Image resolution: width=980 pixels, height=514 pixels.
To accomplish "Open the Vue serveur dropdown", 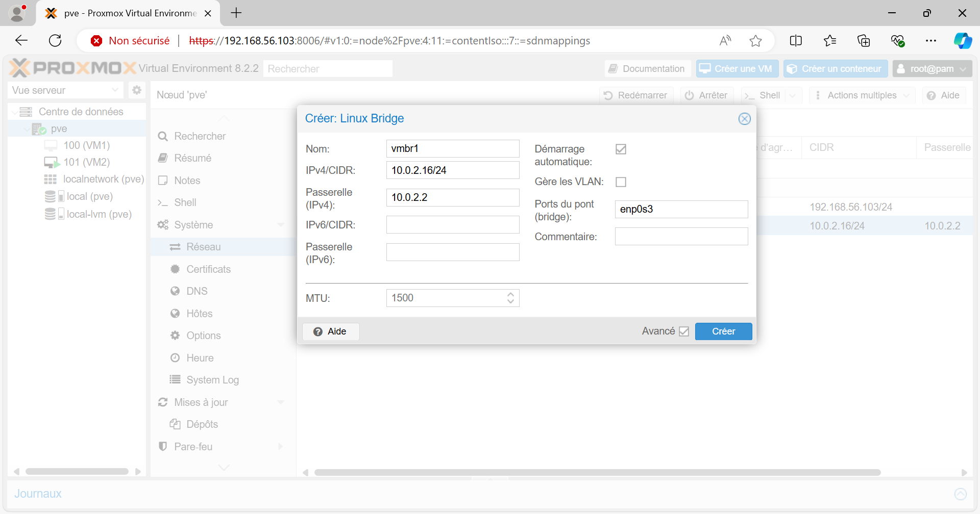I will click(66, 90).
